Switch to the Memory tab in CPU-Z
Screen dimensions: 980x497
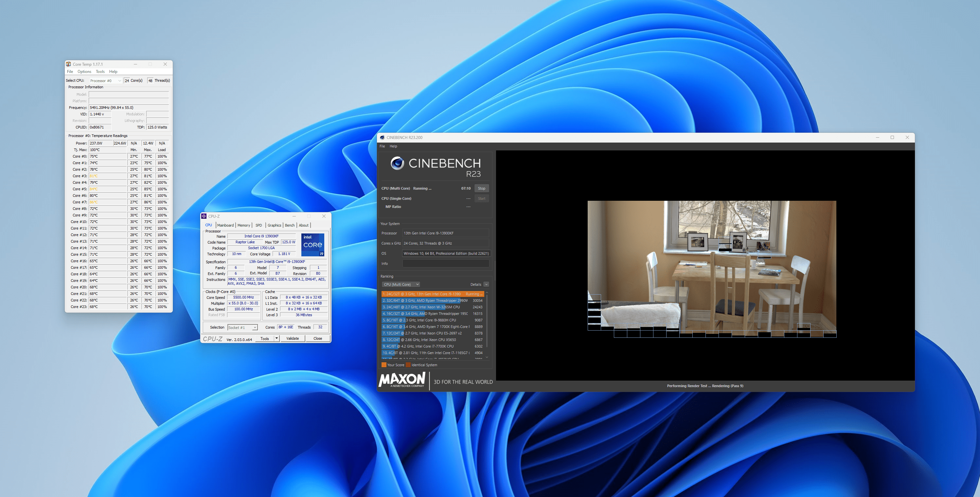244,225
